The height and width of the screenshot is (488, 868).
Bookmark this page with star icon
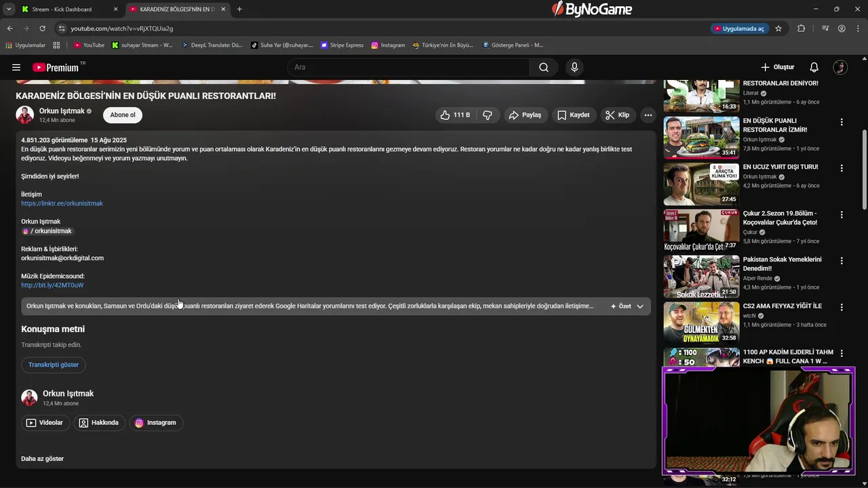click(x=778, y=28)
